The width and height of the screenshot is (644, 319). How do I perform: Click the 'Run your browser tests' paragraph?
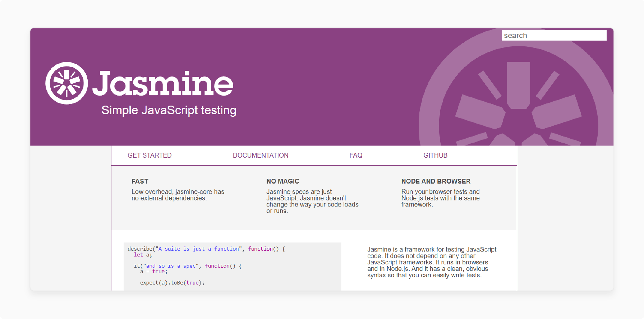coord(441,198)
